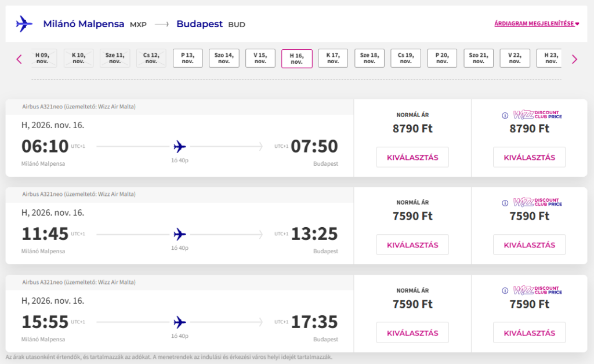Screen dimensions: 594x364
Task: Select normal price for the 11:45 flight
Action: pos(412,245)
